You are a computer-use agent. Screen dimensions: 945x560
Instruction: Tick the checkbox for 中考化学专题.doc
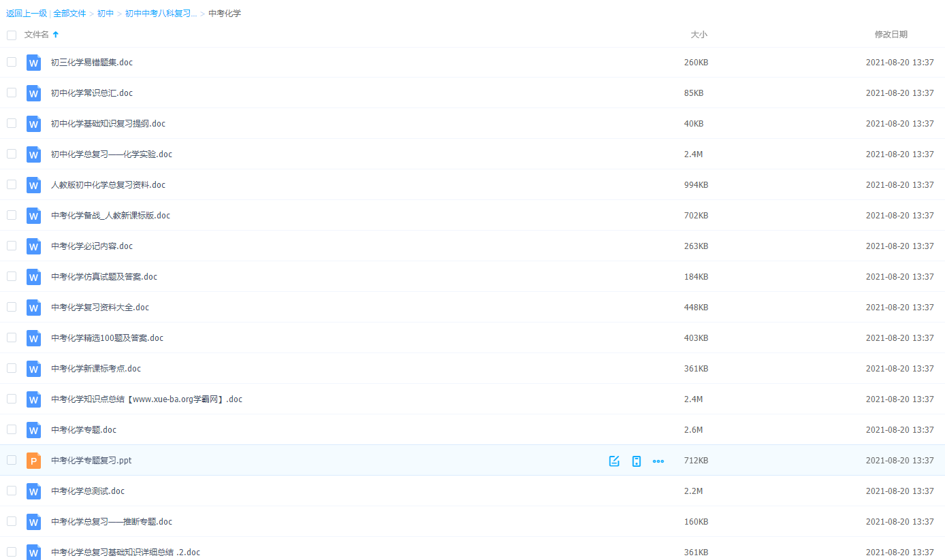click(12, 429)
